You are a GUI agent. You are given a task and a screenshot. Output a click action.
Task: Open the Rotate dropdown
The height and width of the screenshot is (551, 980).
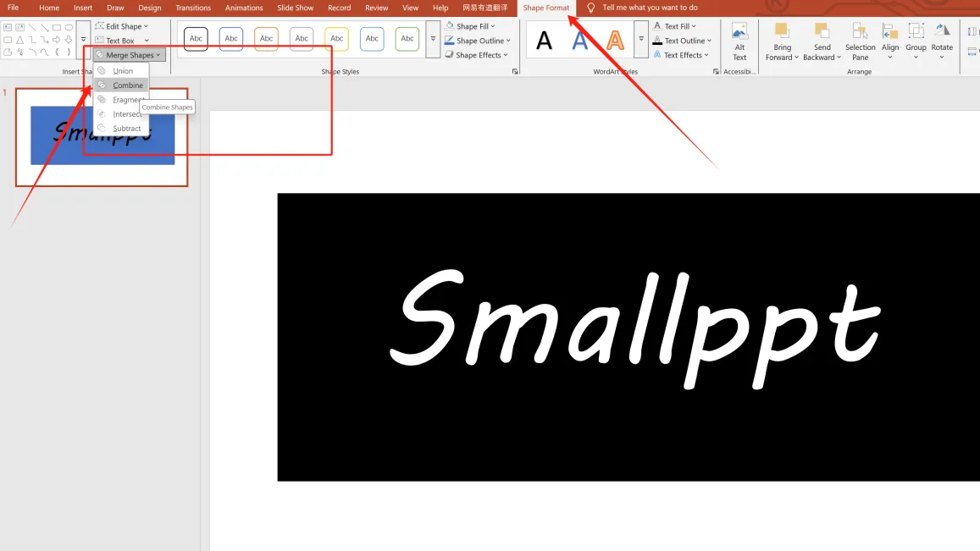[x=942, y=40]
